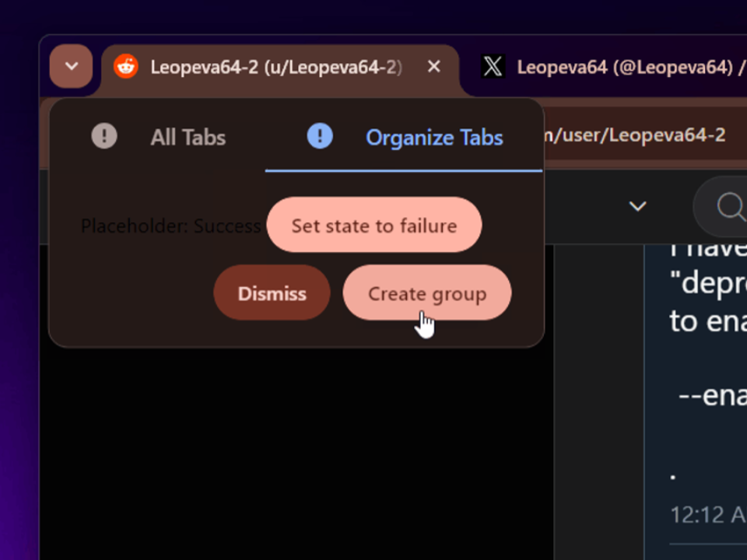Viewport: 747px width, 560px height.
Task: Dismiss the tab organization suggestion
Action: (x=272, y=292)
